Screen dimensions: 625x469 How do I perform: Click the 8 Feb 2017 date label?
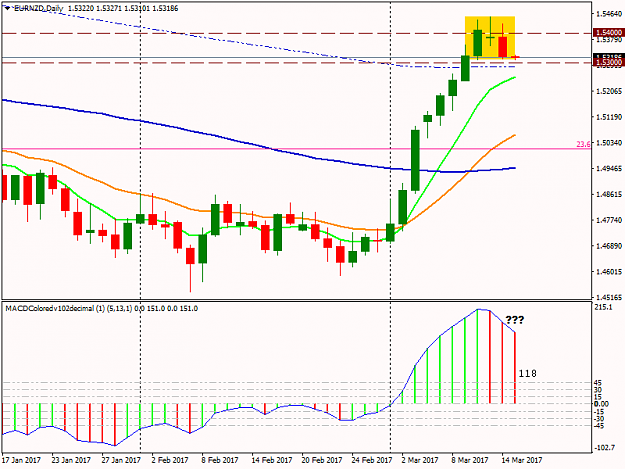pos(220,460)
